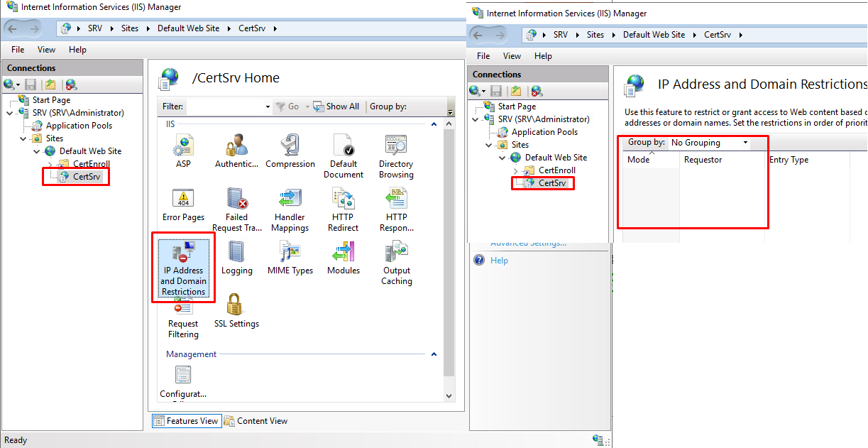Sort by the Entry Type column header
This screenshot has width=868, height=448.
click(808, 160)
